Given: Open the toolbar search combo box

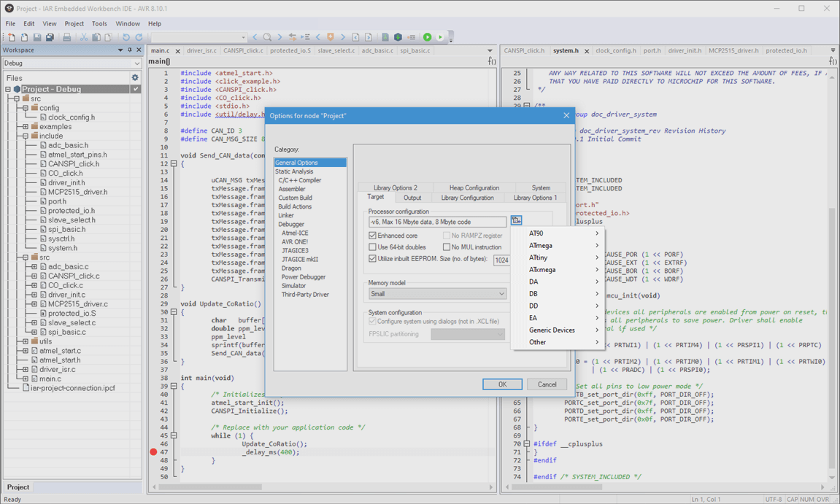Looking at the screenshot, I should 199,37.
